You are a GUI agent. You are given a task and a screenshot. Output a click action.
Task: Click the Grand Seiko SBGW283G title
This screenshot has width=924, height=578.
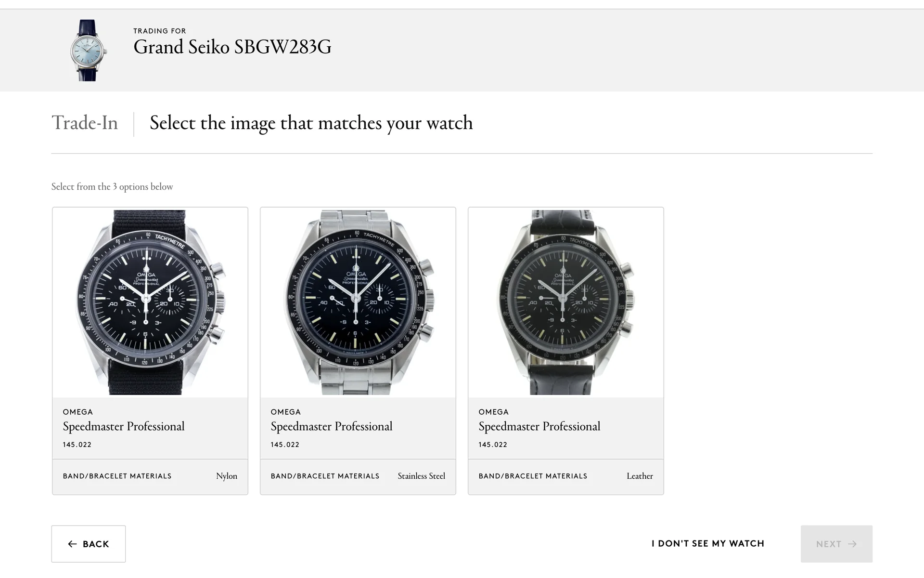pyautogui.click(x=232, y=47)
